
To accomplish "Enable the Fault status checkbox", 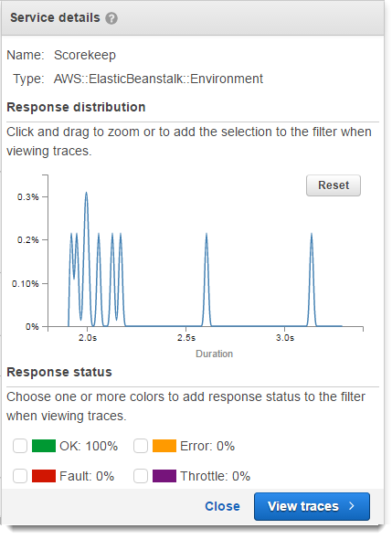I will [20, 476].
